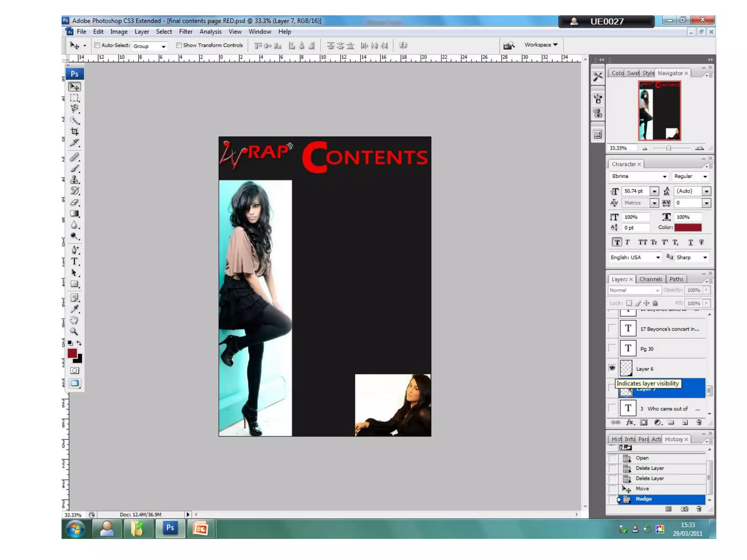
Task: Select the Path Selection tool
Action: pyautogui.click(x=74, y=273)
